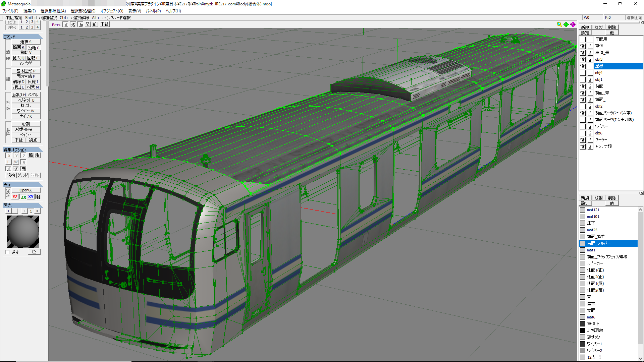Select the YZ plane view button
Viewport: 644px width, 362px height.
(15, 197)
